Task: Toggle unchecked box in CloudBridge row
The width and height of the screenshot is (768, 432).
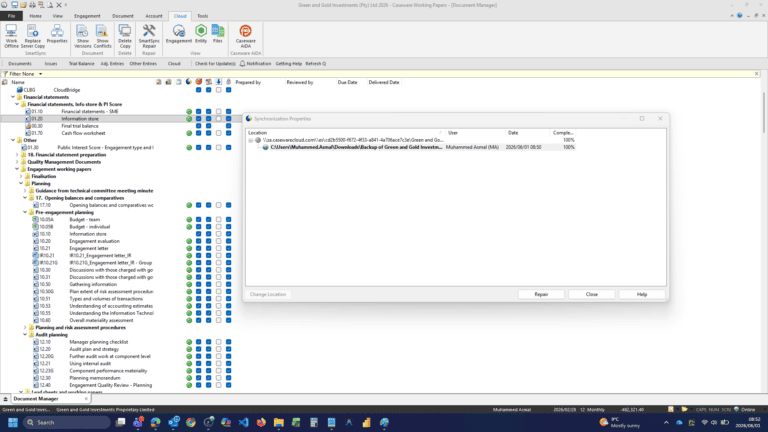Action: coord(218,90)
